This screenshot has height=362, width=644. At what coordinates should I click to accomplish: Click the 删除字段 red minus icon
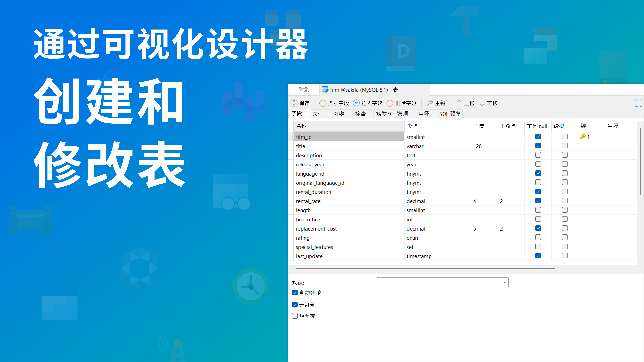(390, 103)
